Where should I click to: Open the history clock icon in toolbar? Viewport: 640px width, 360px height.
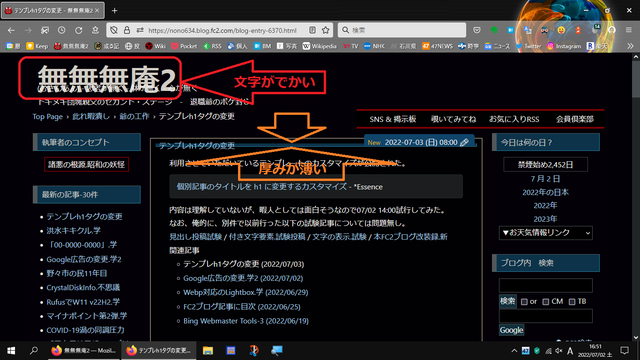click(x=62, y=30)
